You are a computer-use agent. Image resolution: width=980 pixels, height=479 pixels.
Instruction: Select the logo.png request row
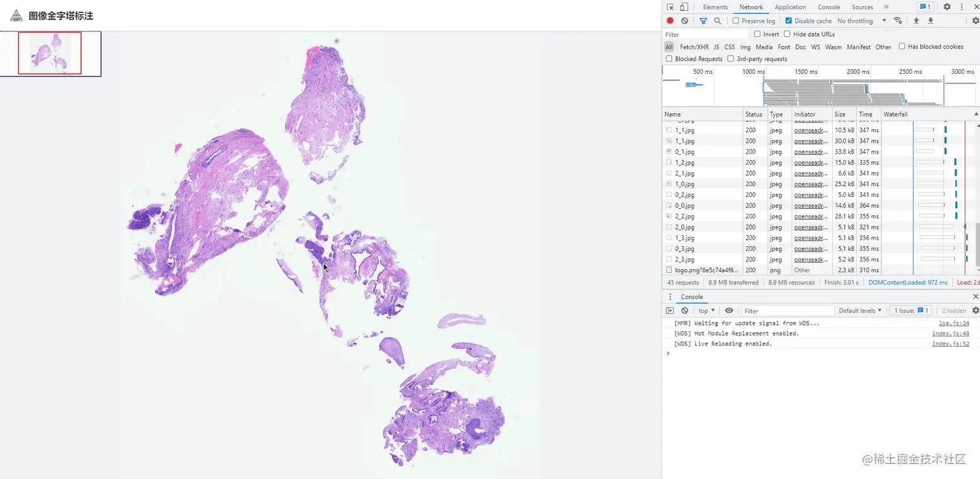point(819,270)
